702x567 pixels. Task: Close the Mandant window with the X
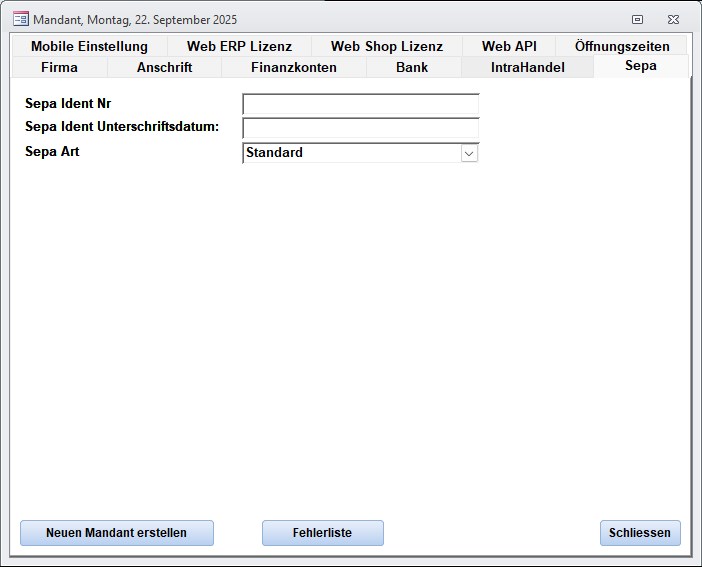point(674,19)
